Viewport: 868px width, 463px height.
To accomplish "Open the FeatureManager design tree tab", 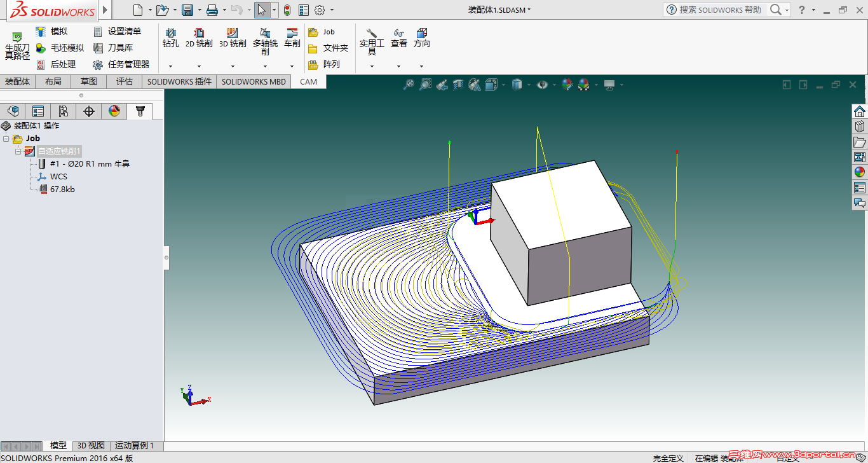I will pos(13,111).
